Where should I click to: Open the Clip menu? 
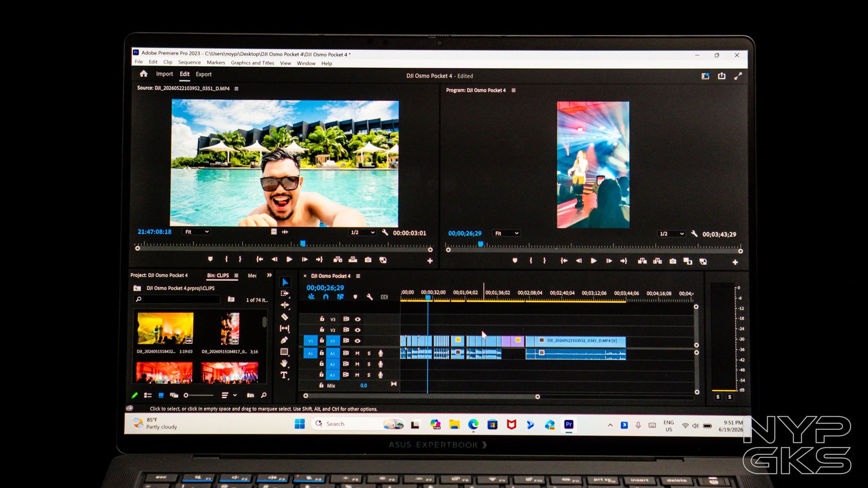168,62
